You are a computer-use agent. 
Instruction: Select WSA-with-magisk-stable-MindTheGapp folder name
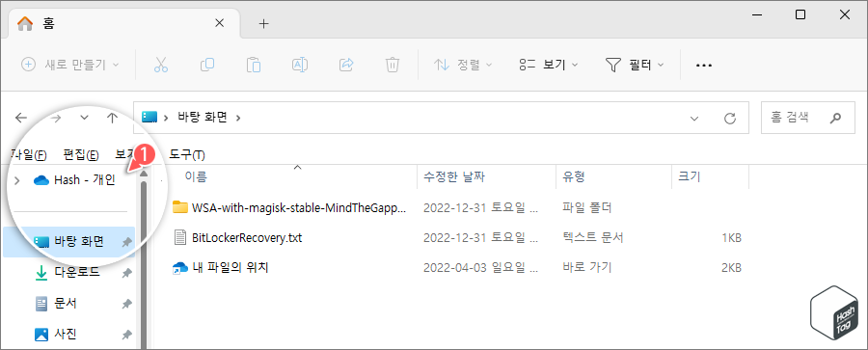click(x=299, y=207)
